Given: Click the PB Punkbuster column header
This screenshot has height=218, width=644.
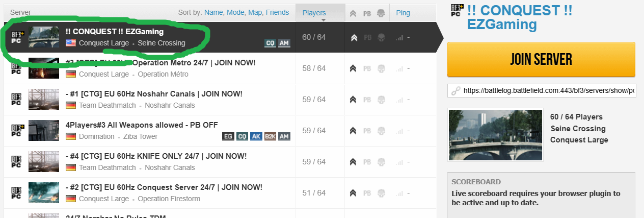Looking at the screenshot, I should [367, 13].
